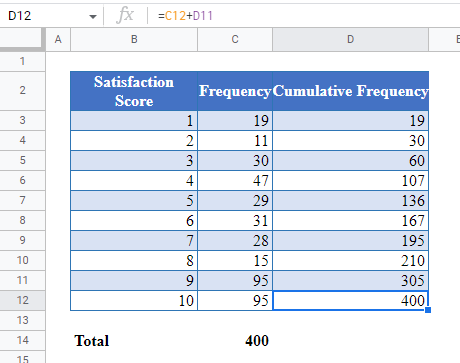Select cumulative frequency cell showing 60
This screenshot has width=460, height=363.
[350, 160]
